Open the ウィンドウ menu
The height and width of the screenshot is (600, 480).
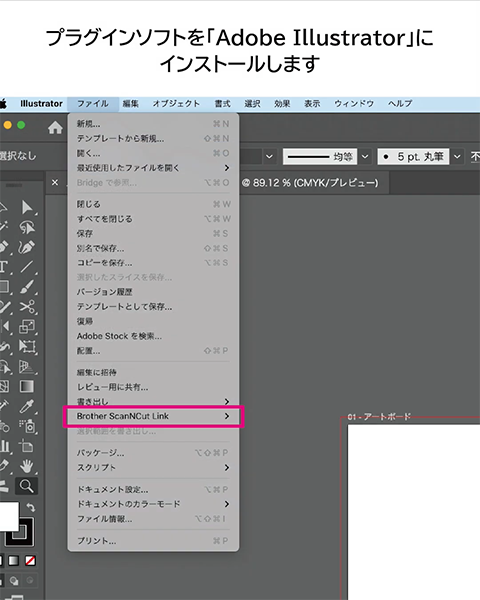click(x=354, y=104)
